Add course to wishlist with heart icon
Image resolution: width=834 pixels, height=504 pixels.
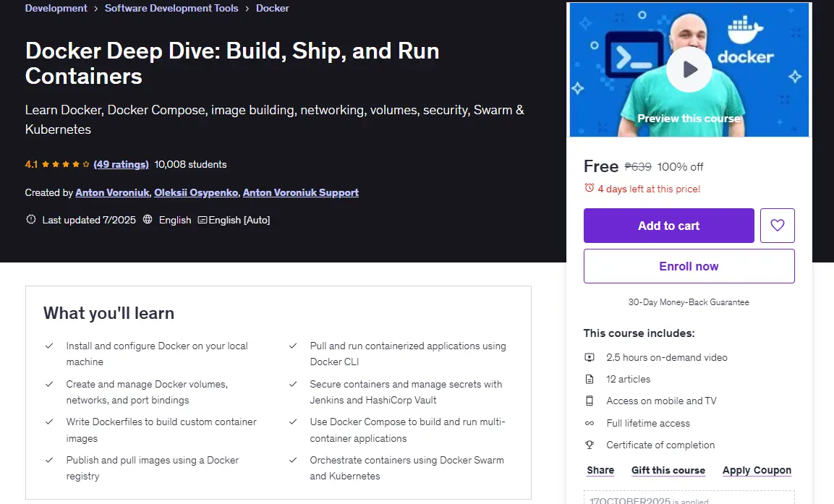pyautogui.click(x=777, y=226)
